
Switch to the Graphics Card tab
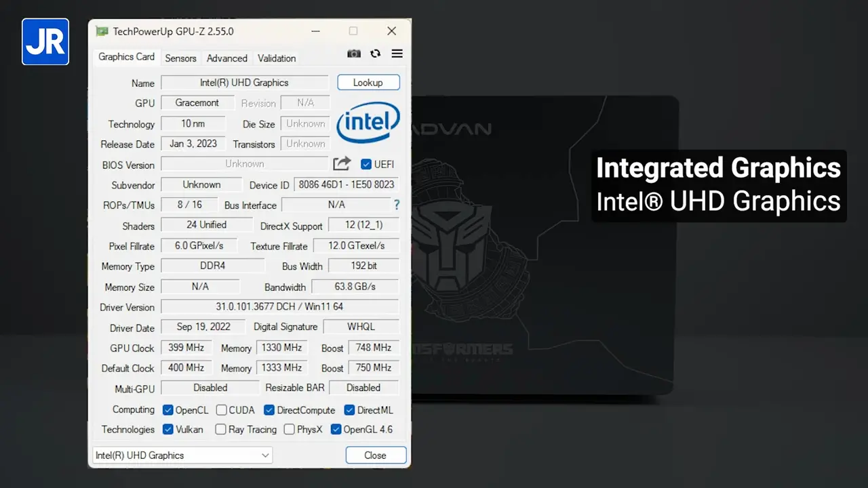pos(127,57)
